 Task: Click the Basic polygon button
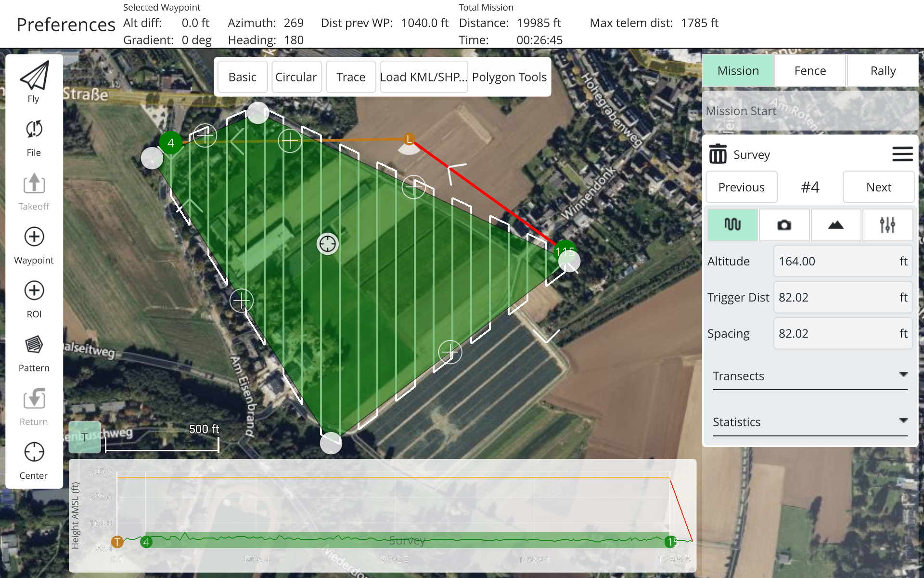(243, 77)
